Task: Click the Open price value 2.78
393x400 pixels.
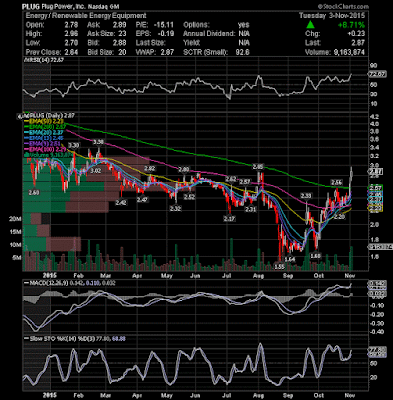Action: click(x=72, y=25)
